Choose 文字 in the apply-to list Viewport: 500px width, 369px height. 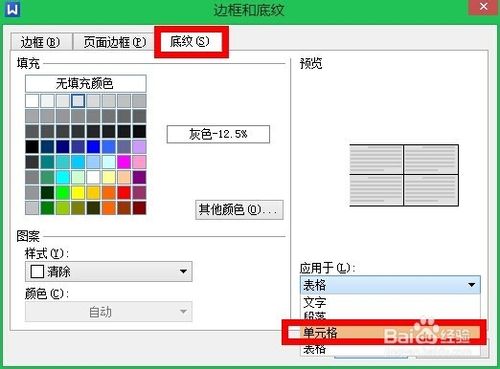[390, 302]
